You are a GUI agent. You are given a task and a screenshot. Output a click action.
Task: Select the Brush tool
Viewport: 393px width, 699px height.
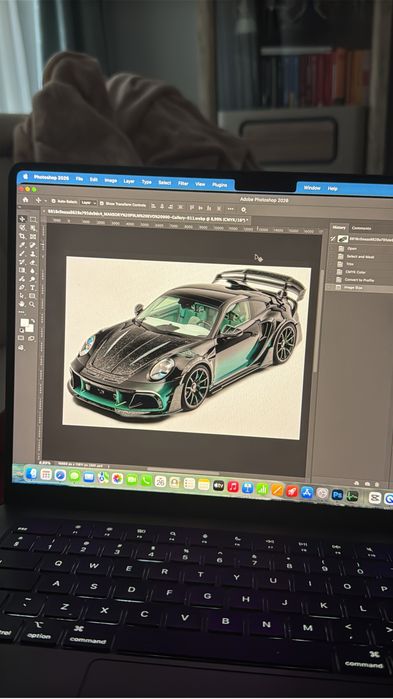coord(22,254)
